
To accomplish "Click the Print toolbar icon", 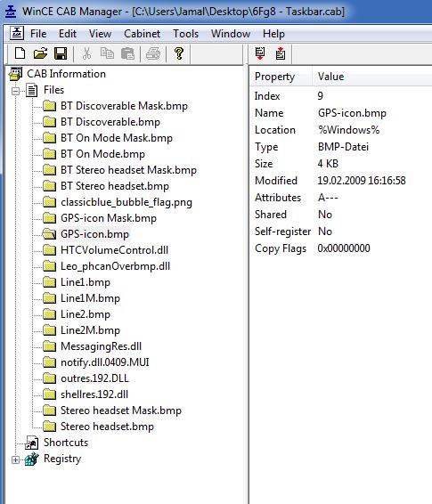I will (153, 53).
